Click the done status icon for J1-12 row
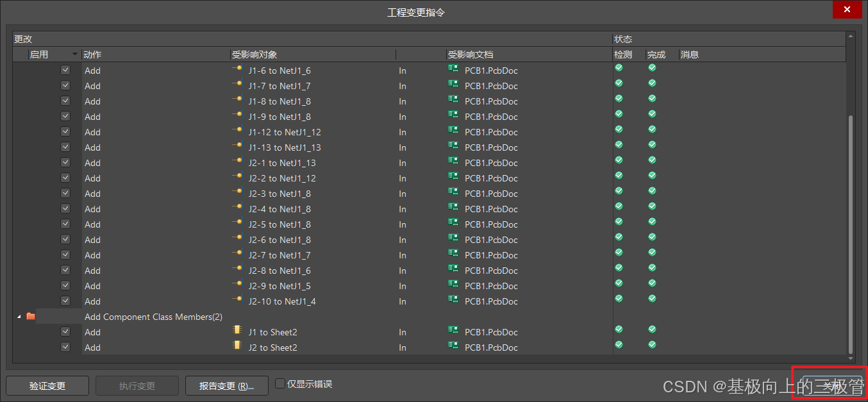Viewport: 868px width, 402px height. pyautogui.click(x=652, y=129)
